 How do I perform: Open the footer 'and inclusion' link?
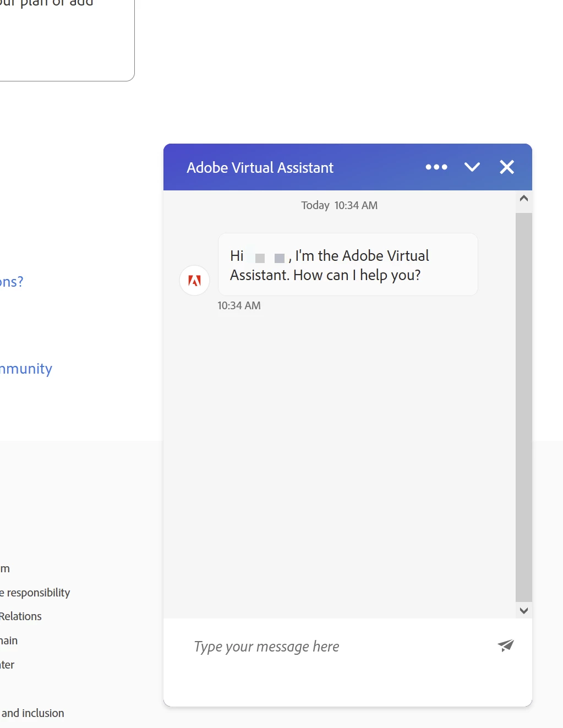pyautogui.click(x=32, y=713)
